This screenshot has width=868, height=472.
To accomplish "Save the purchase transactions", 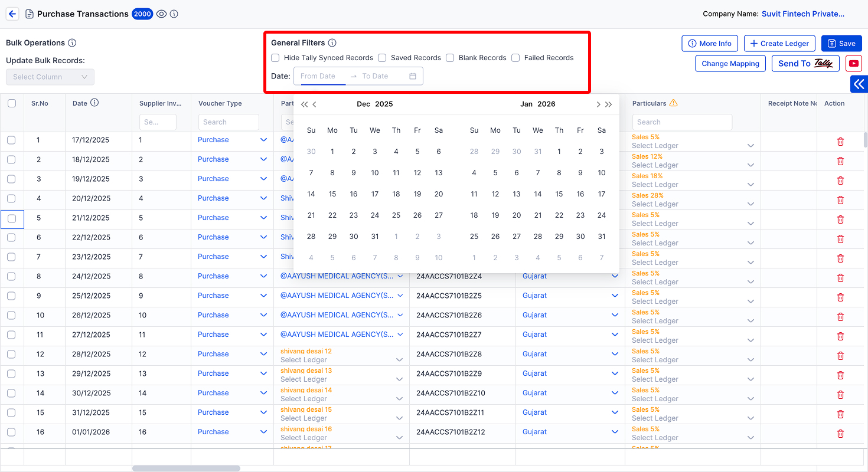I will 841,43.
